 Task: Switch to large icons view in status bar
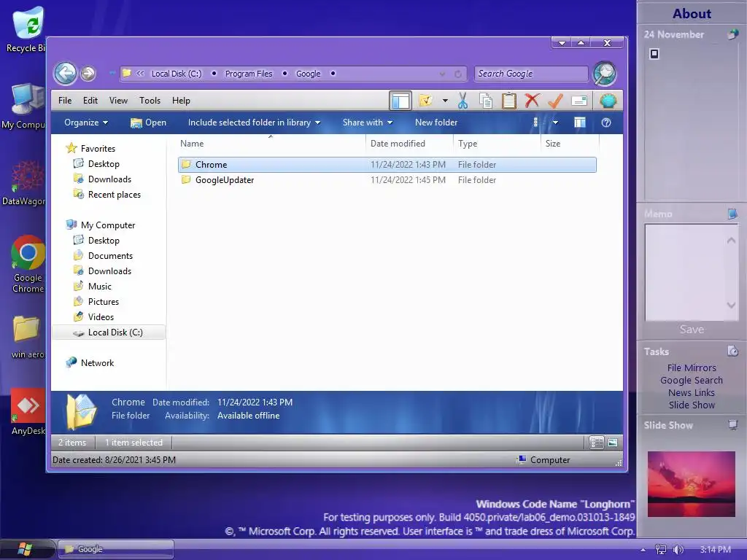point(613,443)
